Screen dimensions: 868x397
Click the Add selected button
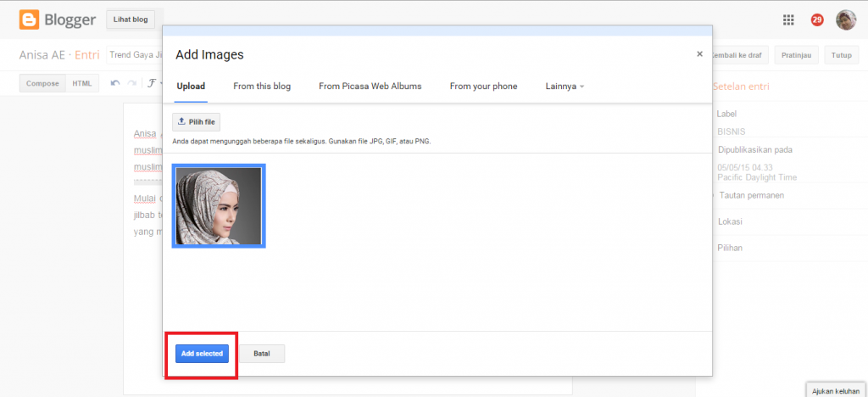(x=202, y=353)
